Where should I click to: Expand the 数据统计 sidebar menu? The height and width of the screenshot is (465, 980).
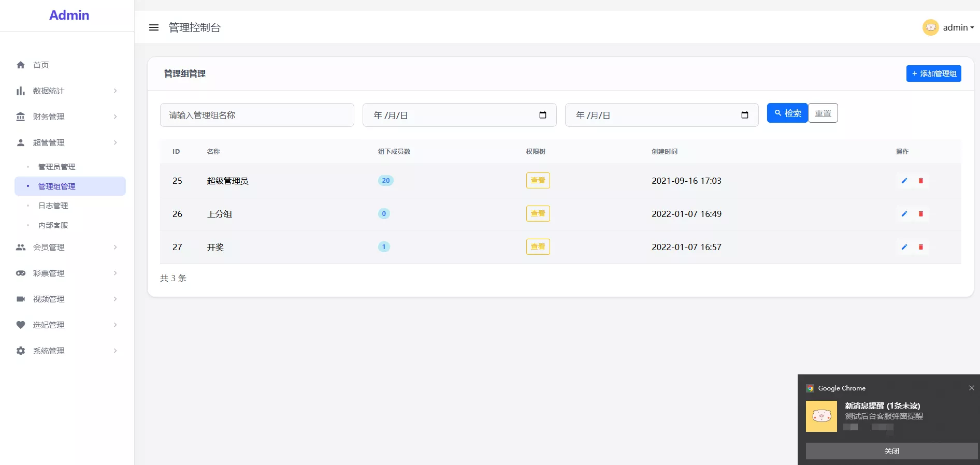point(67,91)
